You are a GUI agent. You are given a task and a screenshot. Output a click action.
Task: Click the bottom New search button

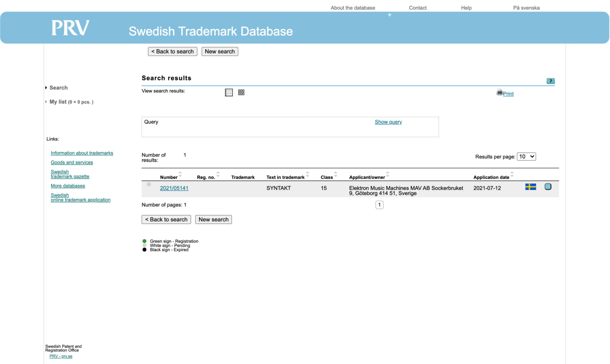coord(213,220)
